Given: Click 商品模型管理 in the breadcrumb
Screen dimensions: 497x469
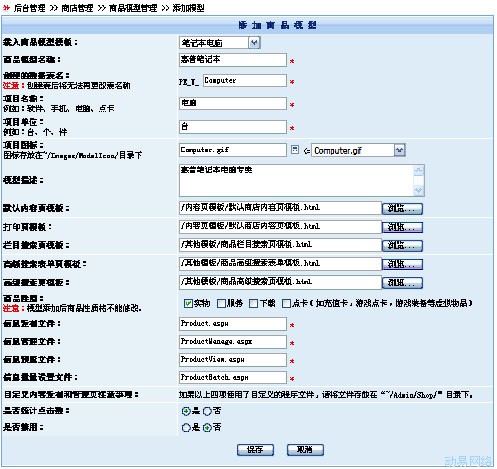Looking at the screenshot, I should (133, 8).
